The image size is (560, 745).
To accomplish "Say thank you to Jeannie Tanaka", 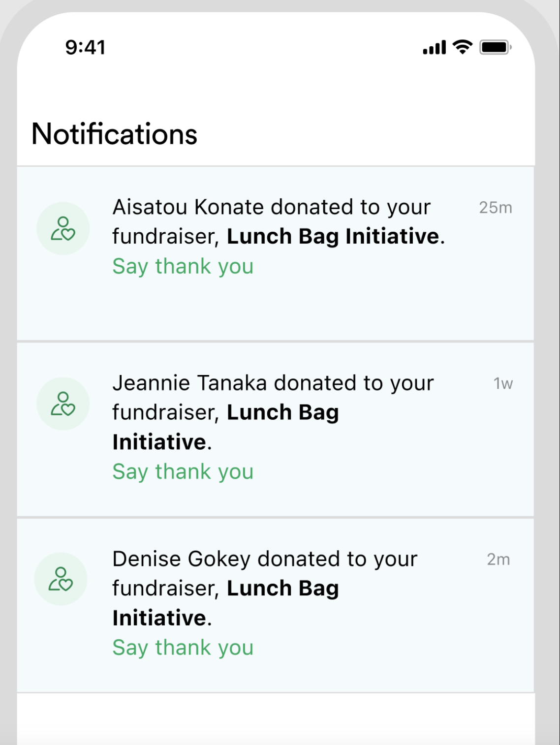I will click(x=183, y=471).
